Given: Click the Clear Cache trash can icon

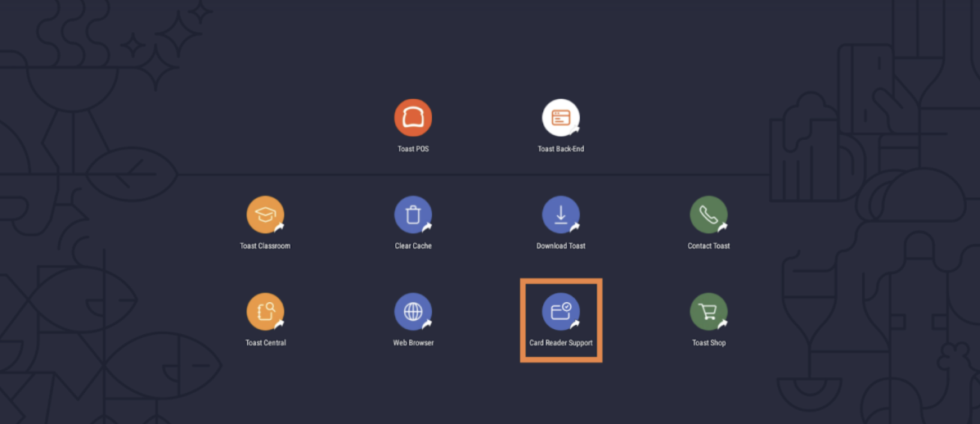Looking at the screenshot, I should click(x=413, y=215).
